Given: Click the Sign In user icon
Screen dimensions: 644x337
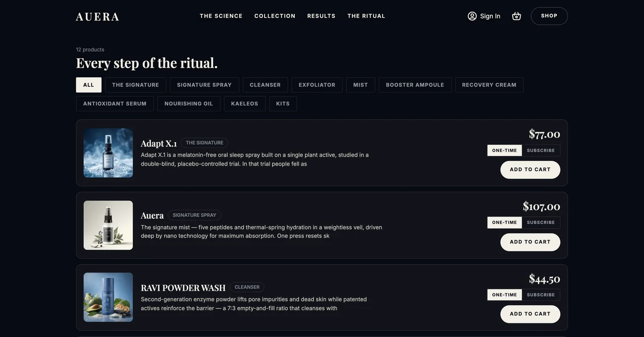Looking at the screenshot, I should click(472, 16).
